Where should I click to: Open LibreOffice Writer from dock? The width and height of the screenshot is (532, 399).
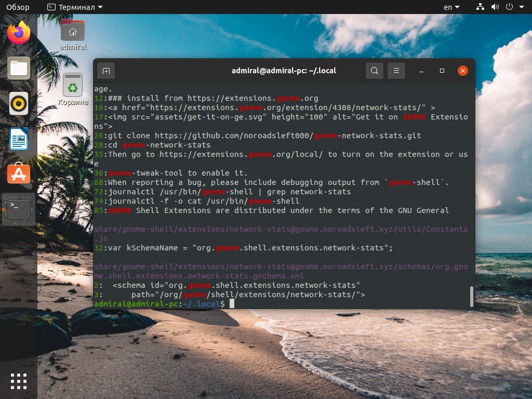(19, 139)
